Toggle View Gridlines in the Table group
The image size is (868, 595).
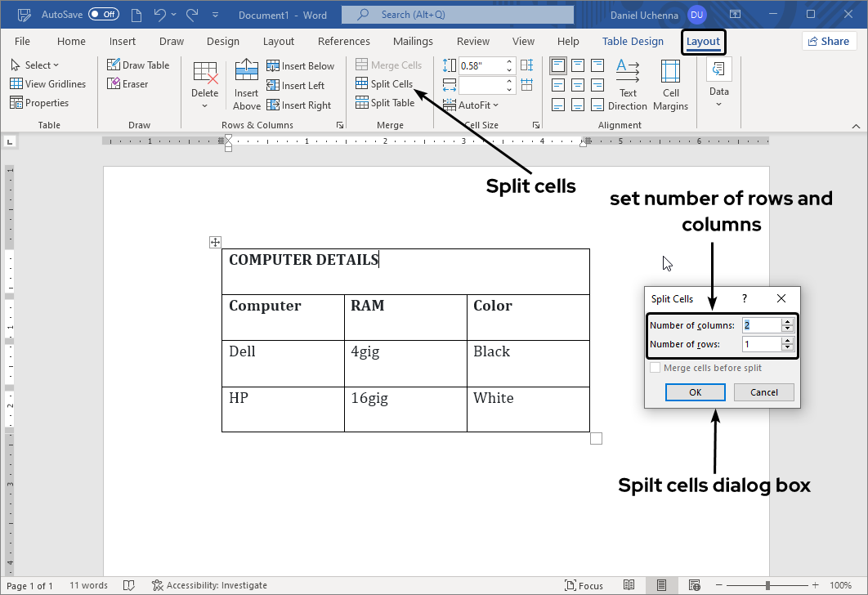click(48, 83)
